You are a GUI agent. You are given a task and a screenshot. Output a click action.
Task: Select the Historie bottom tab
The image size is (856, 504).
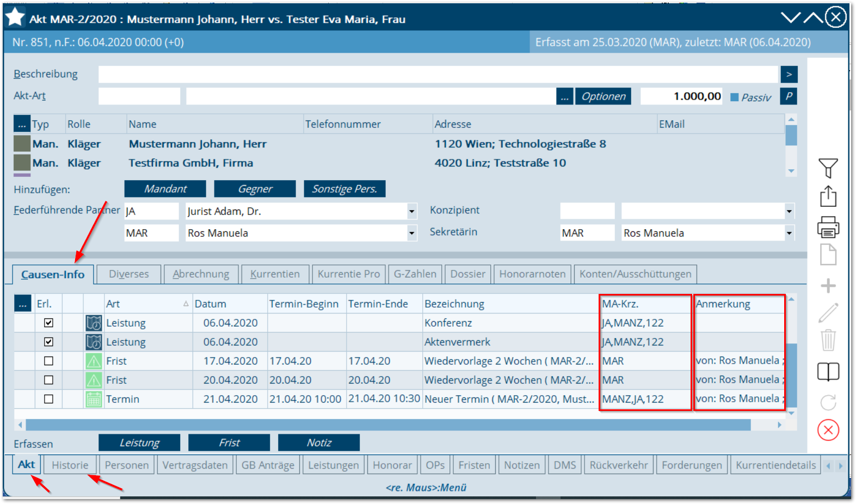(70, 465)
